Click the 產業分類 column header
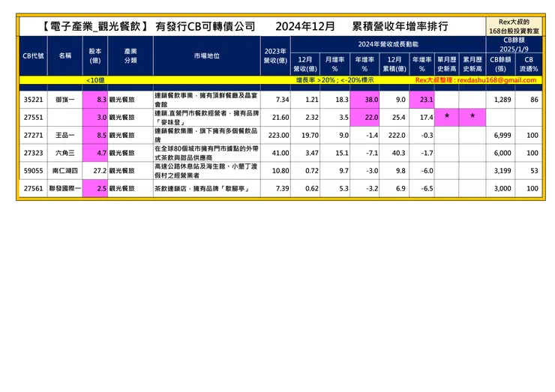Screen dimensions: 555x392 (x=130, y=56)
